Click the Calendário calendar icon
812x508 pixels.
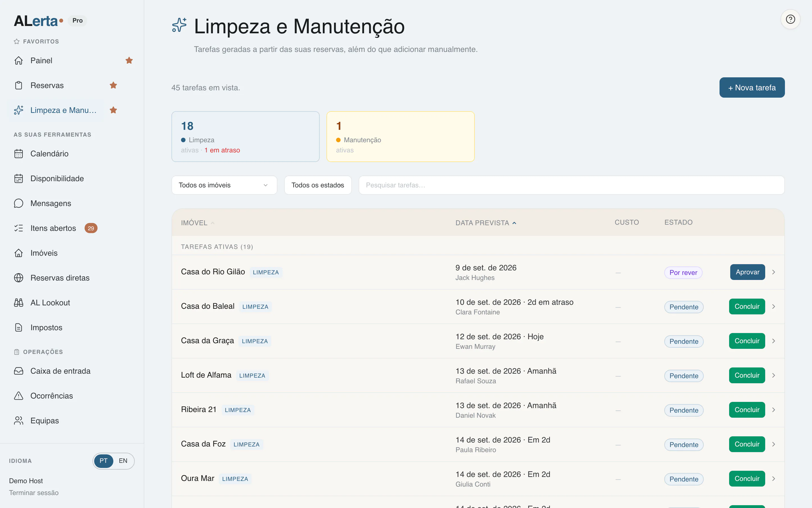[19, 154]
